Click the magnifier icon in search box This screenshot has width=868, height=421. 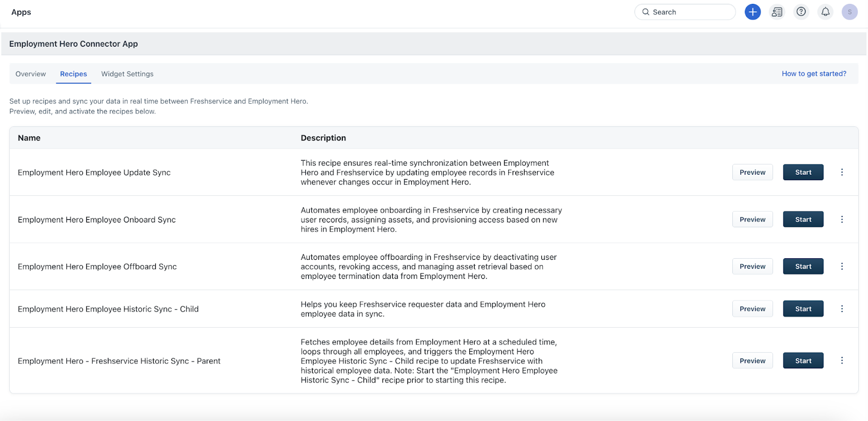click(x=646, y=12)
